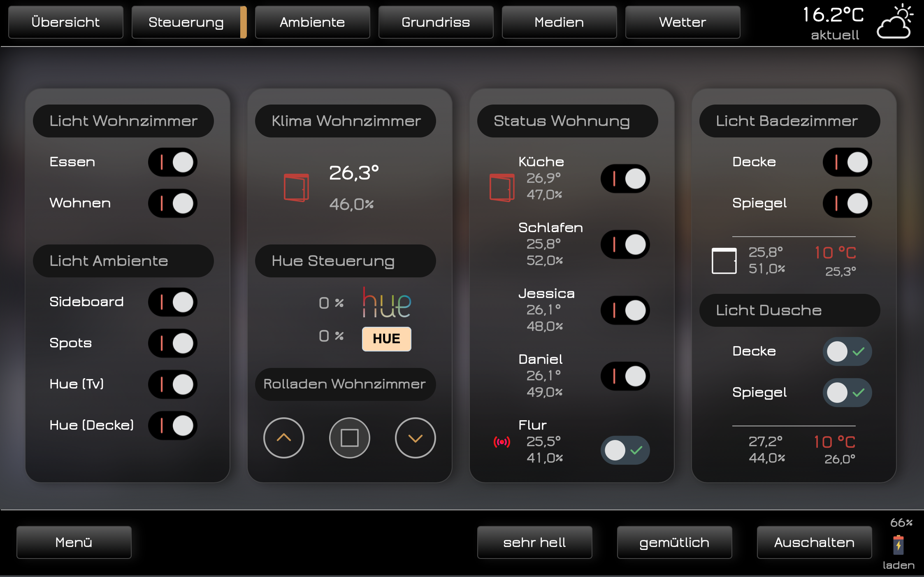Screen dimensions: 924x577
Task: Toggle the Flur status switch
Action: pos(625,450)
